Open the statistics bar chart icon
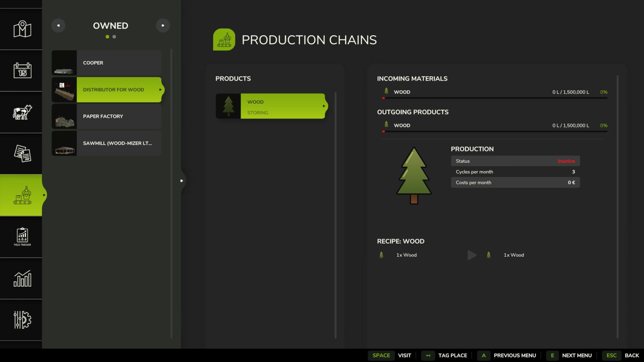 (22, 278)
